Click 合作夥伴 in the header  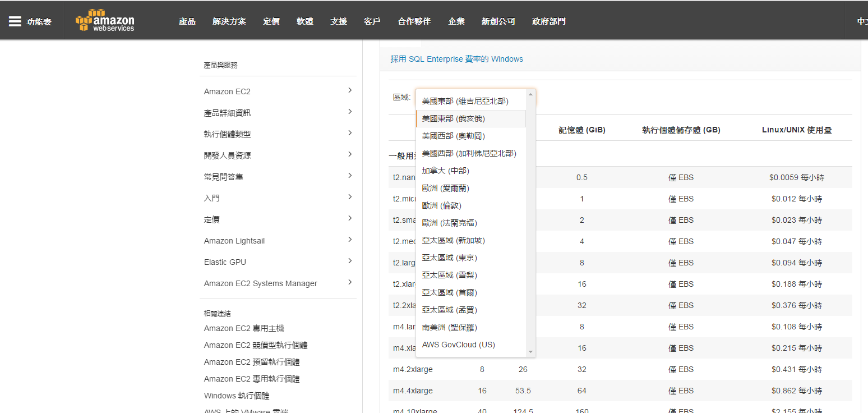click(414, 21)
